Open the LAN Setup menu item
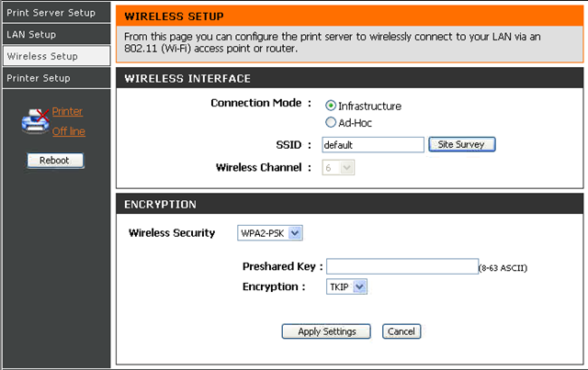This screenshot has height=370, width=588. (57, 35)
